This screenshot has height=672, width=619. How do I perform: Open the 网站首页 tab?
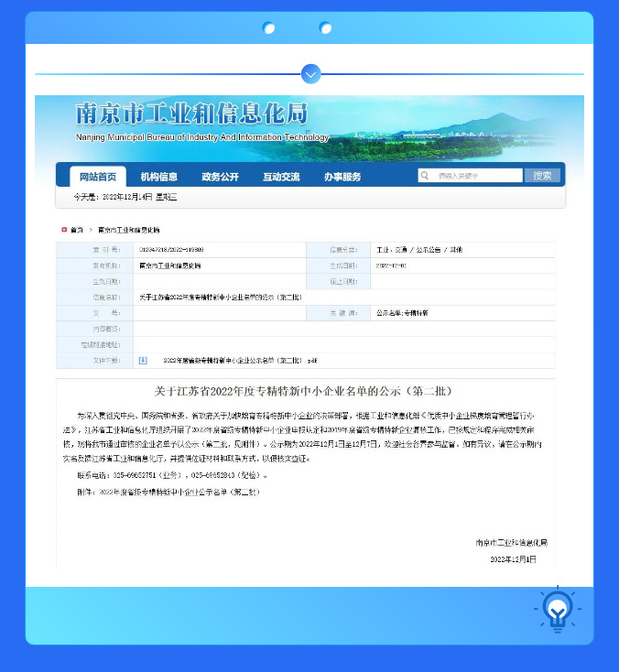point(98,177)
